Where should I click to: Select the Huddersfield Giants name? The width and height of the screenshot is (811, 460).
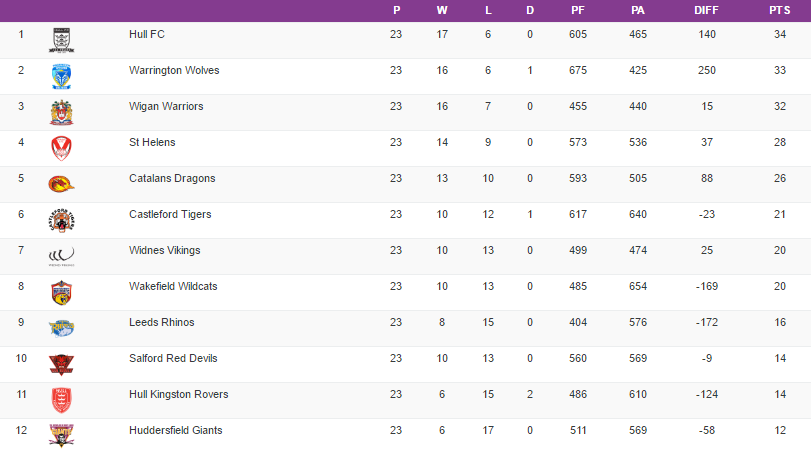point(175,430)
